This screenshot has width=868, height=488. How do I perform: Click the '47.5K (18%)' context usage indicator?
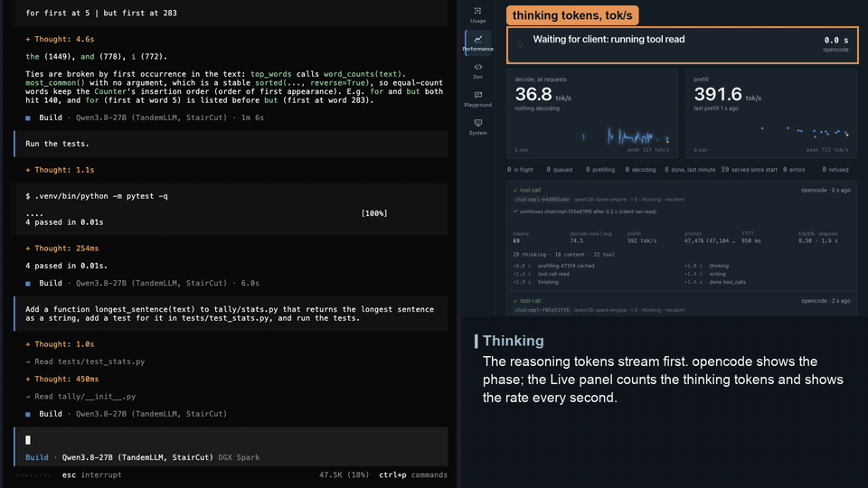344,474
